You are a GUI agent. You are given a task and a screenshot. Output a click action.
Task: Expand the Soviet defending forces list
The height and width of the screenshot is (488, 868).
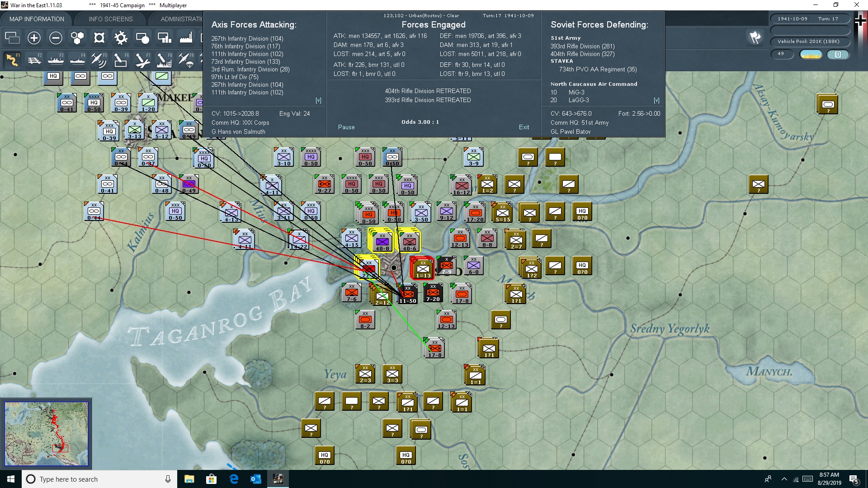656,100
